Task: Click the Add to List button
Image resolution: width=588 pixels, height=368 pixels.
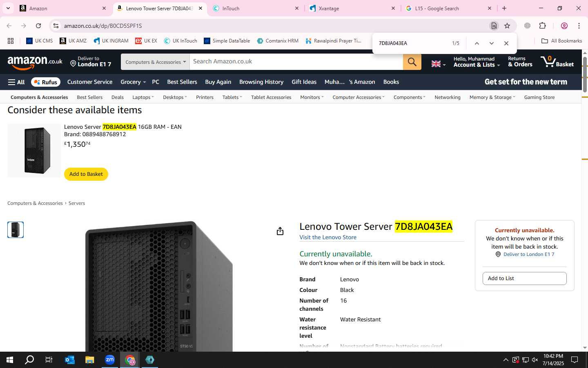Action: (525, 278)
